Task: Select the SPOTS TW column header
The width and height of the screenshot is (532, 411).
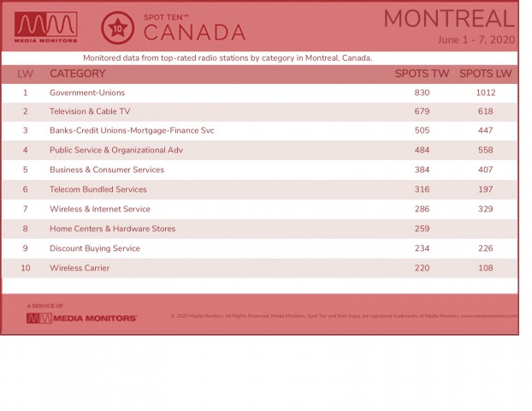Action: [x=422, y=74]
